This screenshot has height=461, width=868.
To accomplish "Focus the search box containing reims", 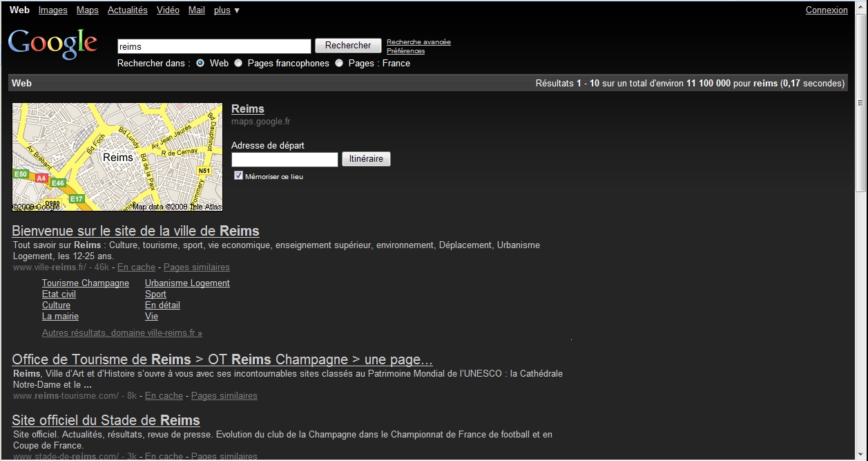I will coord(214,46).
